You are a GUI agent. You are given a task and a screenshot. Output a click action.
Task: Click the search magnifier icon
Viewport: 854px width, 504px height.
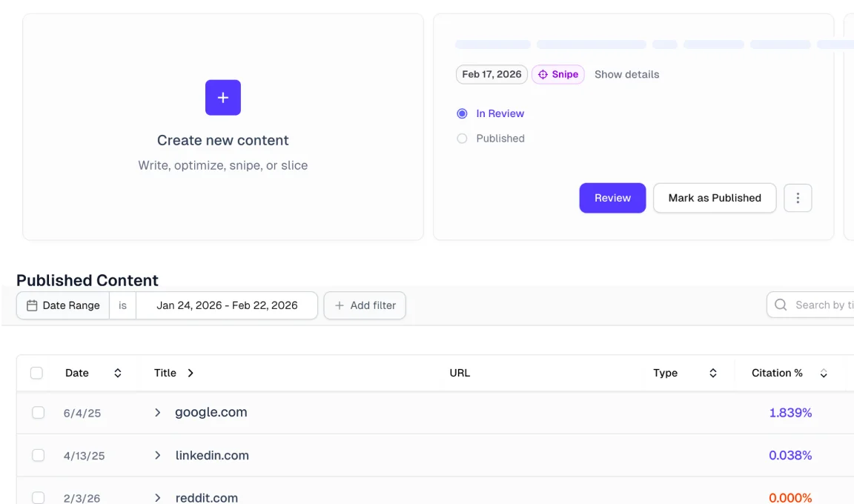click(x=781, y=305)
